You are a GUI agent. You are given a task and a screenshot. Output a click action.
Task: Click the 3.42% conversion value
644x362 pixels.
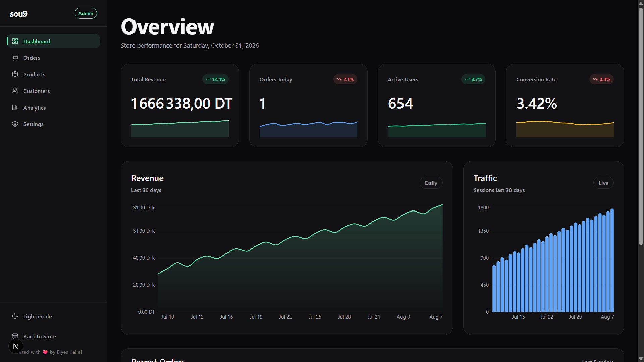click(537, 103)
